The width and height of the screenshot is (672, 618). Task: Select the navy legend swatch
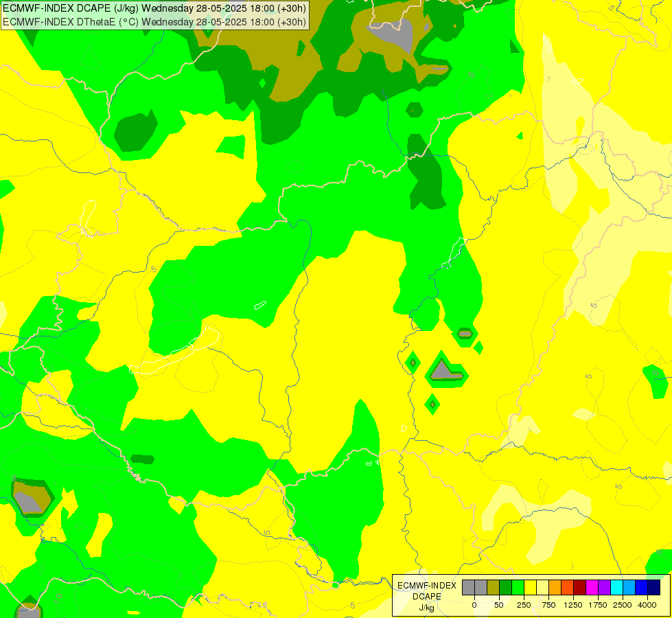tap(654, 588)
